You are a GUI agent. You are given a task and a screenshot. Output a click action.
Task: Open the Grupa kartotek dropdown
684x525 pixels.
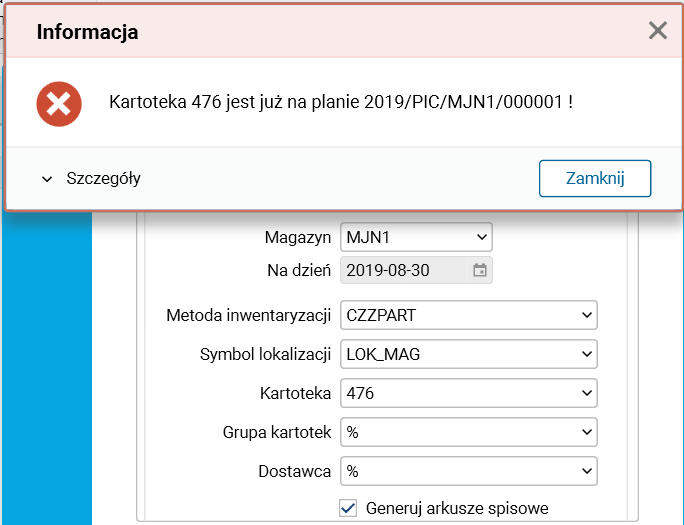468,432
